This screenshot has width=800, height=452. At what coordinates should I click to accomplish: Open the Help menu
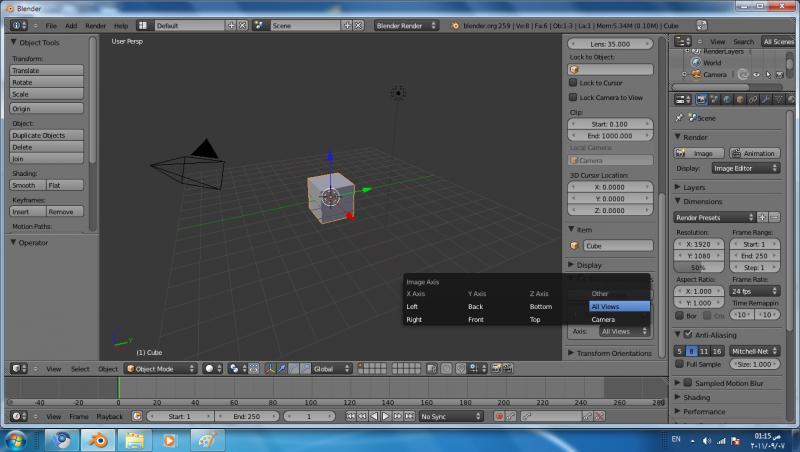[121, 26]
